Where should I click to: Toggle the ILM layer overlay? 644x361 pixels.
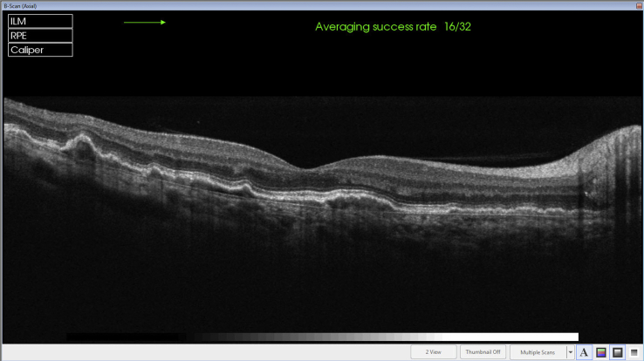point(40,21)
